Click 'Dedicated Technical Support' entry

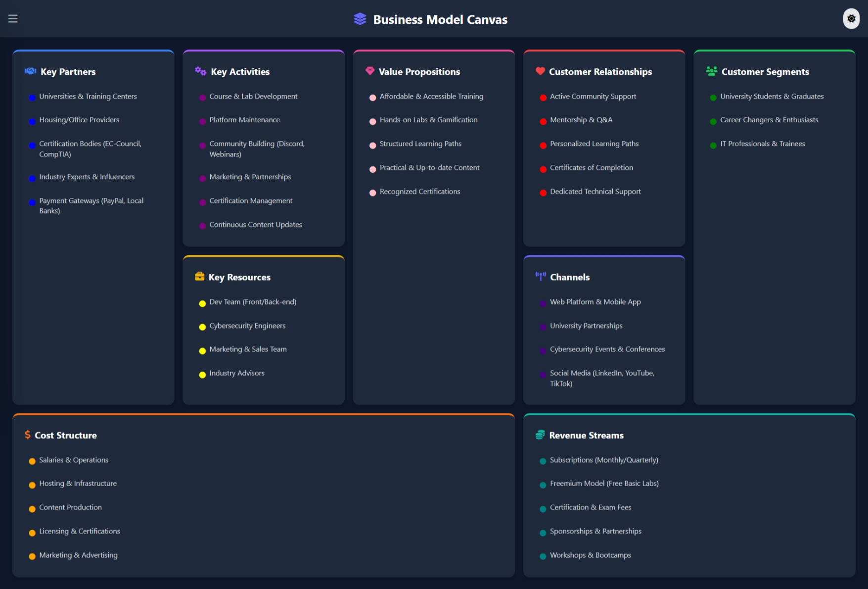pyautogui.click(x=595, y=192)
